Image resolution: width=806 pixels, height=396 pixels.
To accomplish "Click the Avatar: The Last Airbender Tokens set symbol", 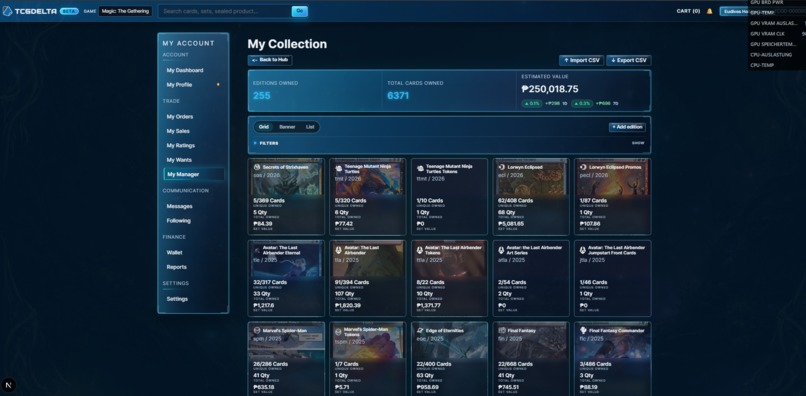I will coord(420,250).
